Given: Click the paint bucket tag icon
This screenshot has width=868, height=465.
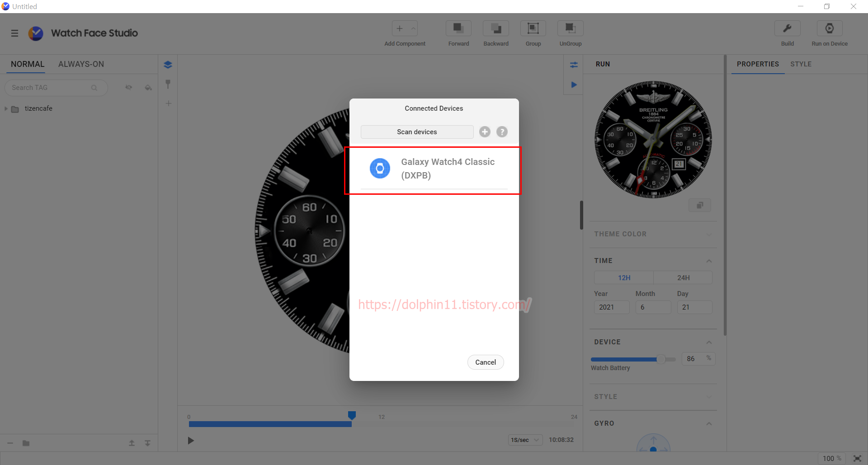Looking at the screenshot, I should [x=148, y=88].
